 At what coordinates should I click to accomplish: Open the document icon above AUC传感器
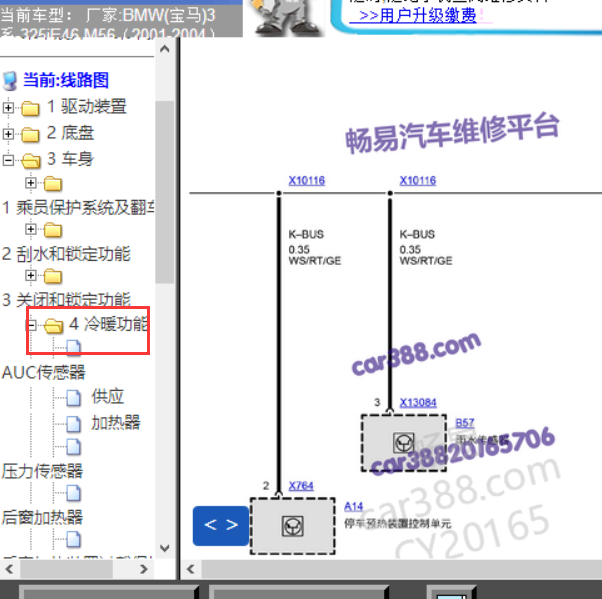pyautogui.click(x=73, y=347)
